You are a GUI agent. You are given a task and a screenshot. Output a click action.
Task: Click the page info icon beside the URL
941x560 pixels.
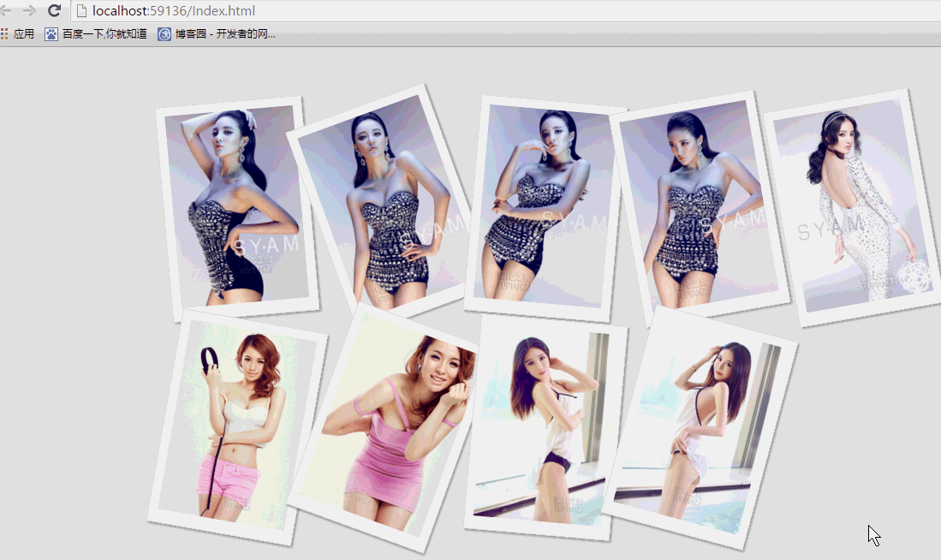click(x=82, y=11)
